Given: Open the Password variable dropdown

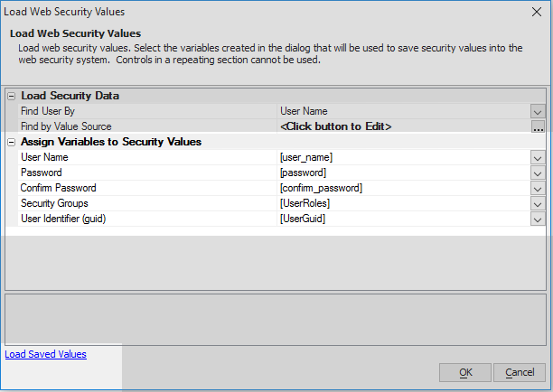Looking at the screenshot, I should point(538,173).
